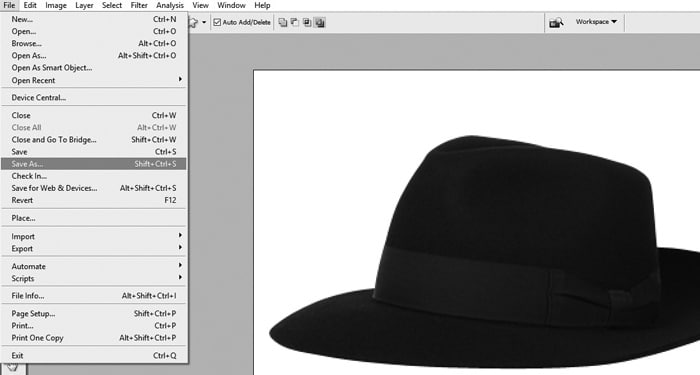Open the Filter menu
Viewport: 700px width, 375px height.
(139, 5)
